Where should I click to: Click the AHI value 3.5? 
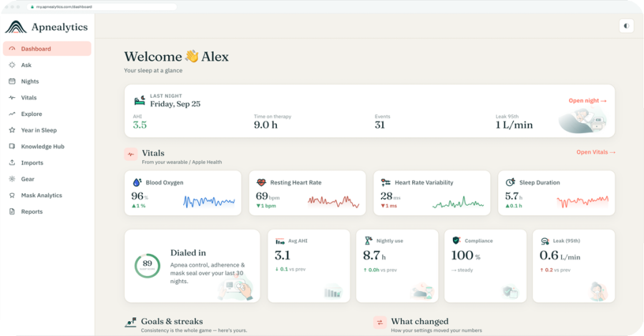pyautogui.click(x=140, y=124)
